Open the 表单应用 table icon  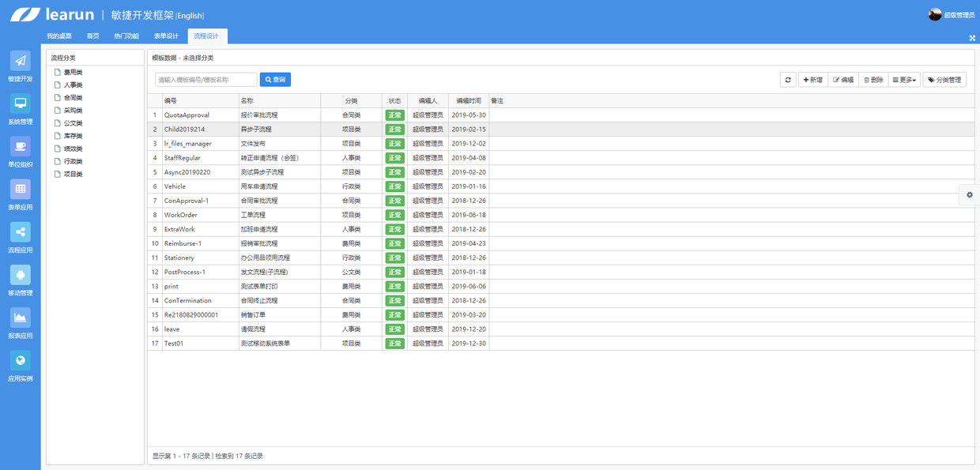[x=21, y=189]
